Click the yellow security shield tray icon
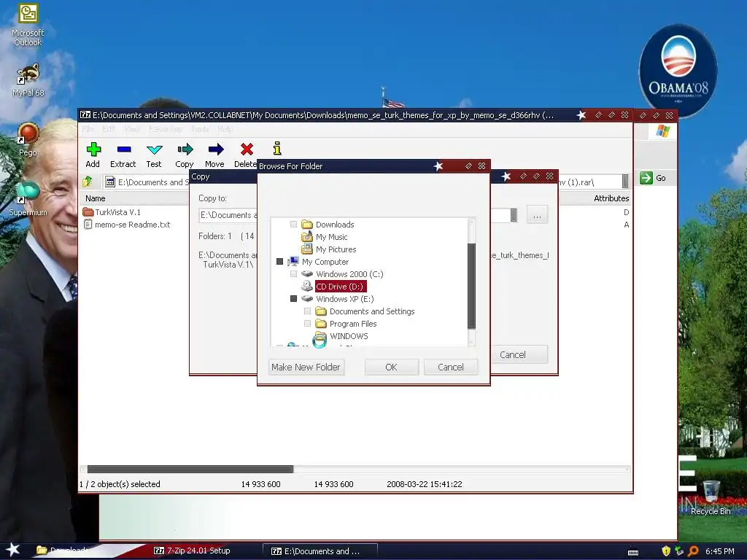The width and height of the screenshot is (747, 560). (666, 551)
